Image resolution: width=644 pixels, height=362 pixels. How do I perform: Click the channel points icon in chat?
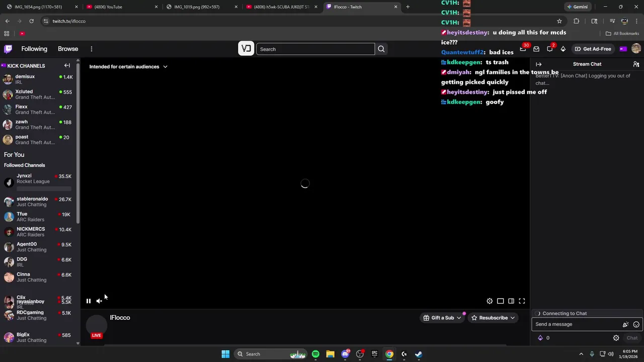coord(540,338)
